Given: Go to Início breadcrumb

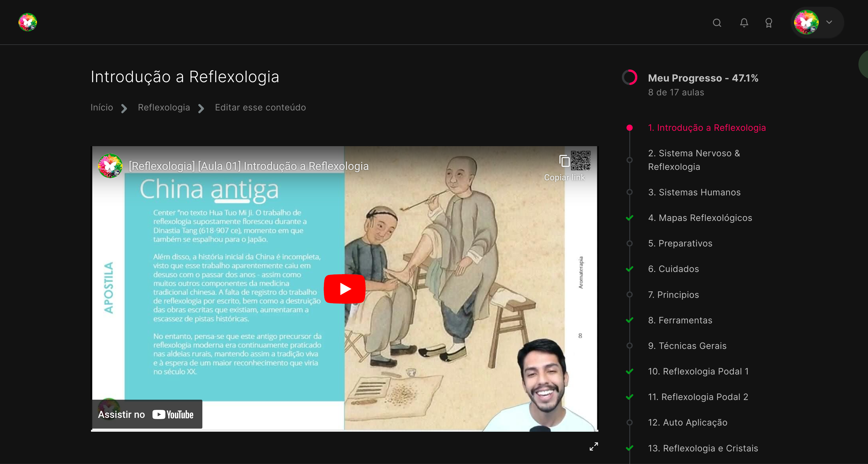Looking at the screenshot, I should pyautogui.click(x=102, y=107).
